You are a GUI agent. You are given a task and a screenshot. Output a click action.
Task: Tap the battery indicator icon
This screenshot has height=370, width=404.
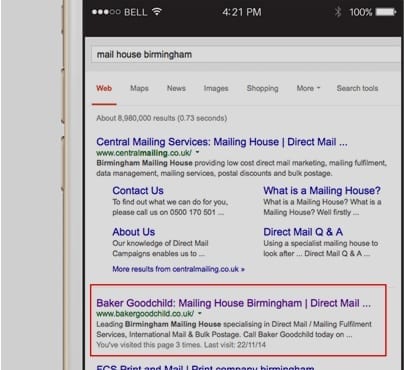[x=386, y=12]
